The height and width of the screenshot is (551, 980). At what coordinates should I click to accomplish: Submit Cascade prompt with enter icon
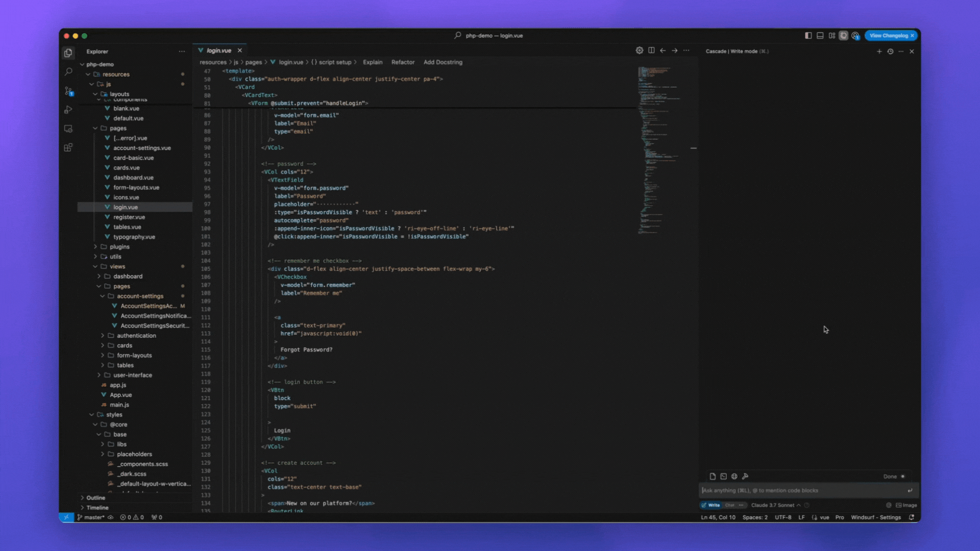[x=910, y=490]
